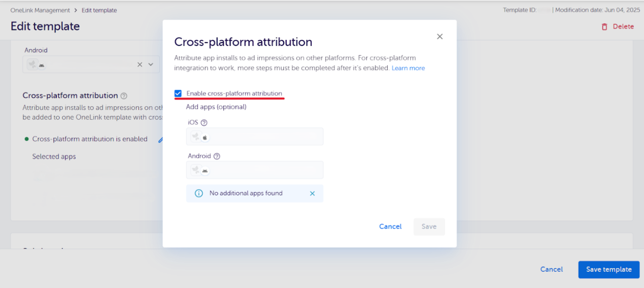Click the edit pencil next to attribution status
644x288 pixels.
(161, 139)
